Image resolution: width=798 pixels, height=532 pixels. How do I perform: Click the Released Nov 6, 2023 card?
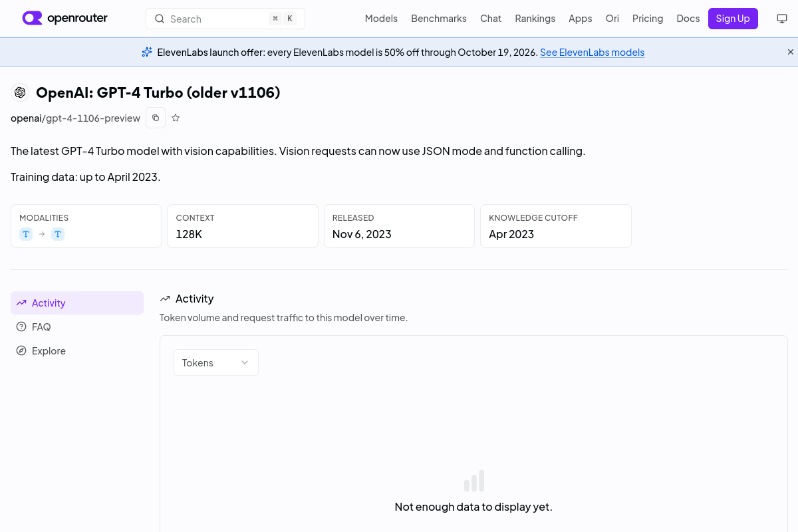pos(399,226)
